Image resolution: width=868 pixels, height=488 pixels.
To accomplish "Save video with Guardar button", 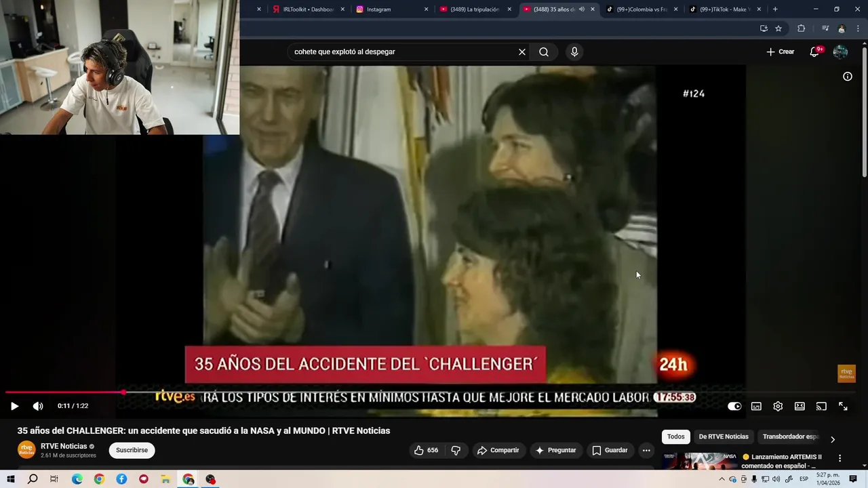I will point(610,450).
